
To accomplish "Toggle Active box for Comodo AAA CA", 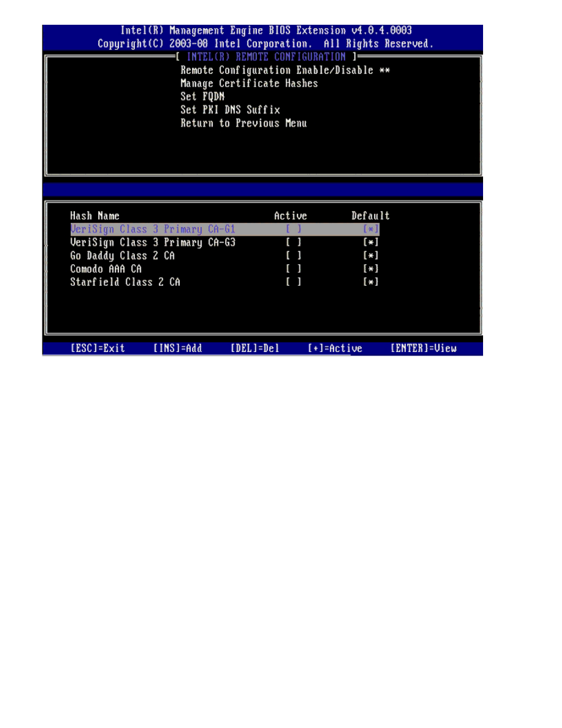I will pyautogui.click(x=294, y=269).
